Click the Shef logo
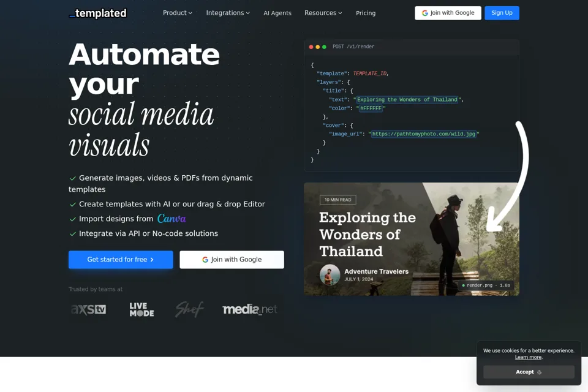The width and height of the screenshot is (588, 392). (189, 309)
